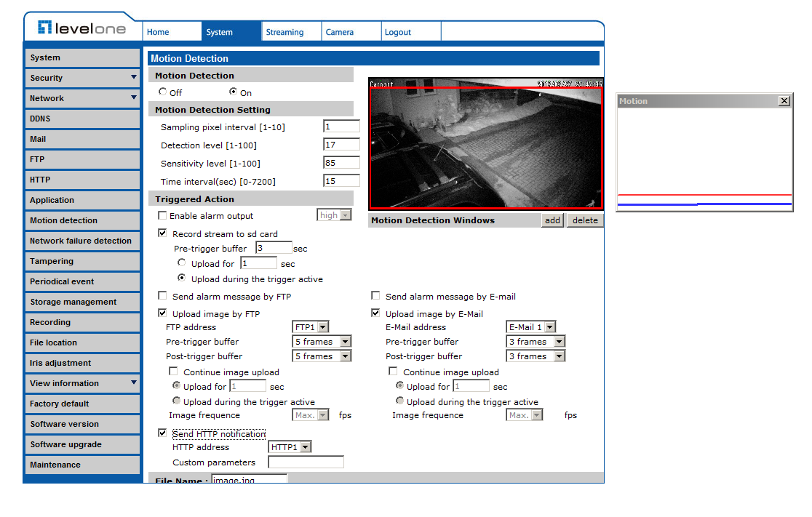Open the sidebar HTTP settings page
The image size is (812, 517).
coord(82,180)
